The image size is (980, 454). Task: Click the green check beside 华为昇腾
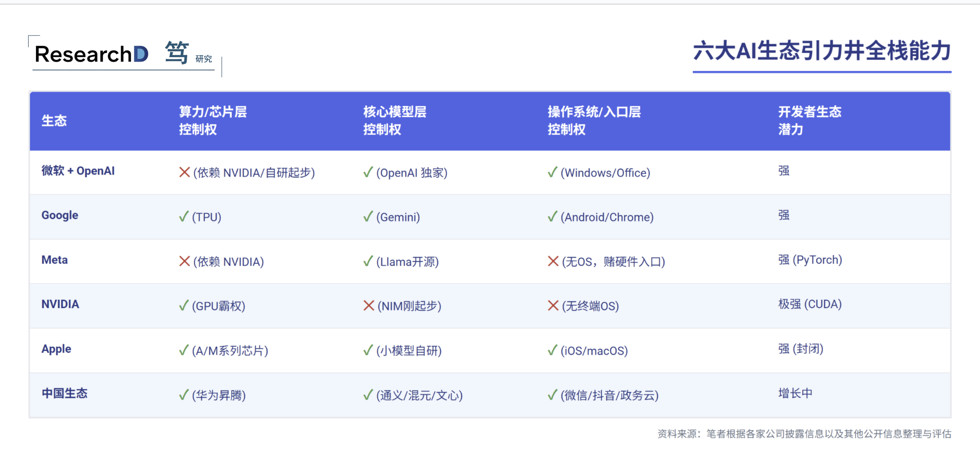tap(184, 395)
